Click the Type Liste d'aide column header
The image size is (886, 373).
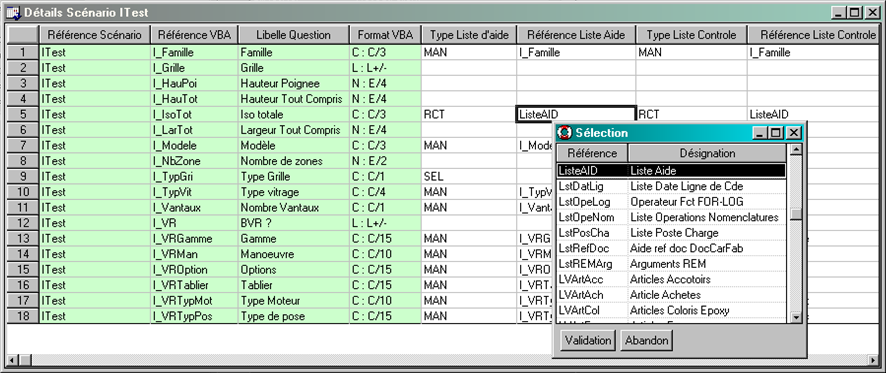(x=469, y=35)
